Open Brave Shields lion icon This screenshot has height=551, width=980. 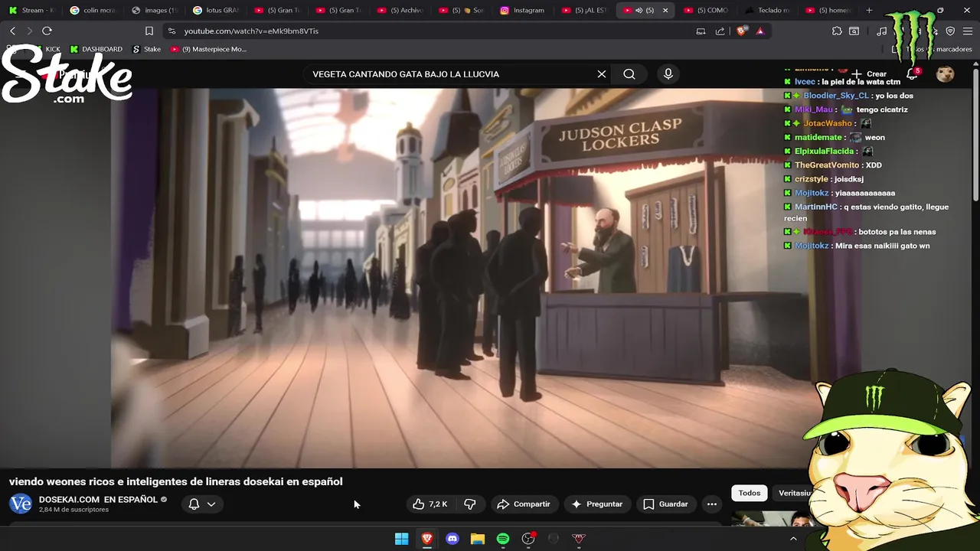pos(741,31)
